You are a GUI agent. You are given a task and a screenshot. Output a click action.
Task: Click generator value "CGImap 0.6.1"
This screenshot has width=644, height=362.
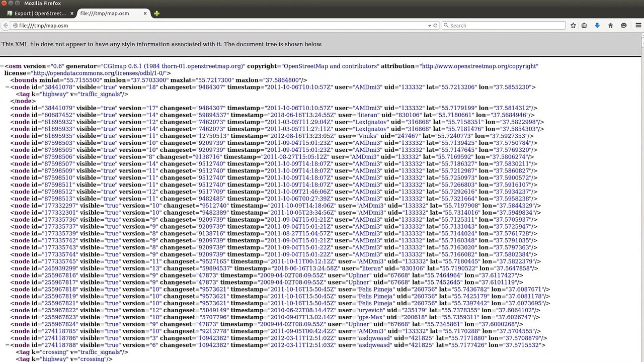[122, 66]
